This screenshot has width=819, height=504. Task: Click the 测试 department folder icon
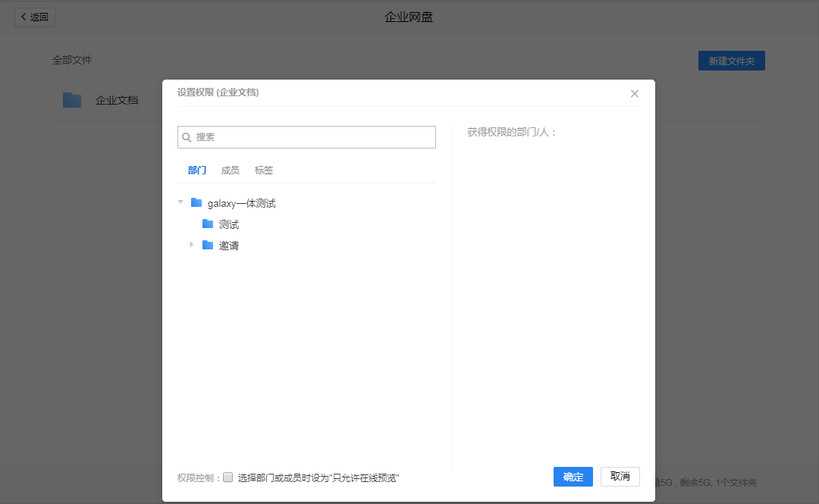(x=208, y=224)
